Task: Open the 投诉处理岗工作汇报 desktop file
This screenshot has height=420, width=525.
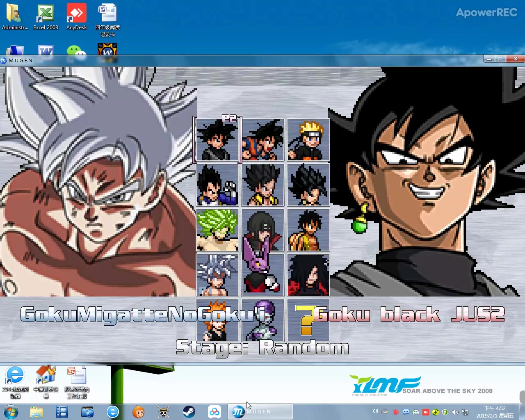Action: tap(77, 382)
